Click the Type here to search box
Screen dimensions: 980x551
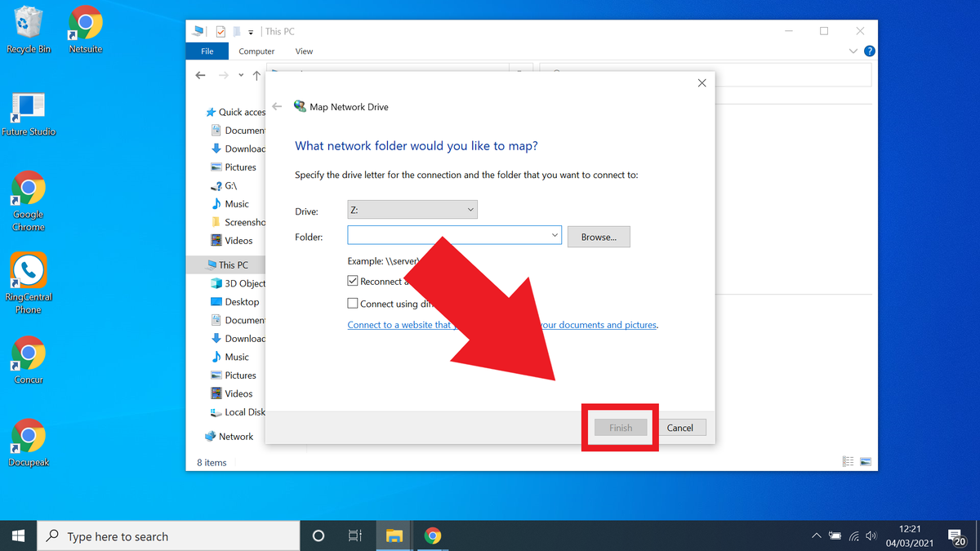click(163, 535)
